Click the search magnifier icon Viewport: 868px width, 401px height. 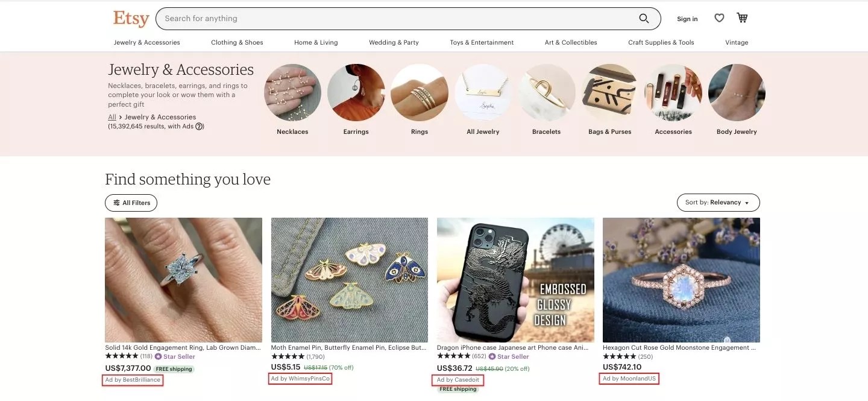pyautogui.click(x=644, y=18)
